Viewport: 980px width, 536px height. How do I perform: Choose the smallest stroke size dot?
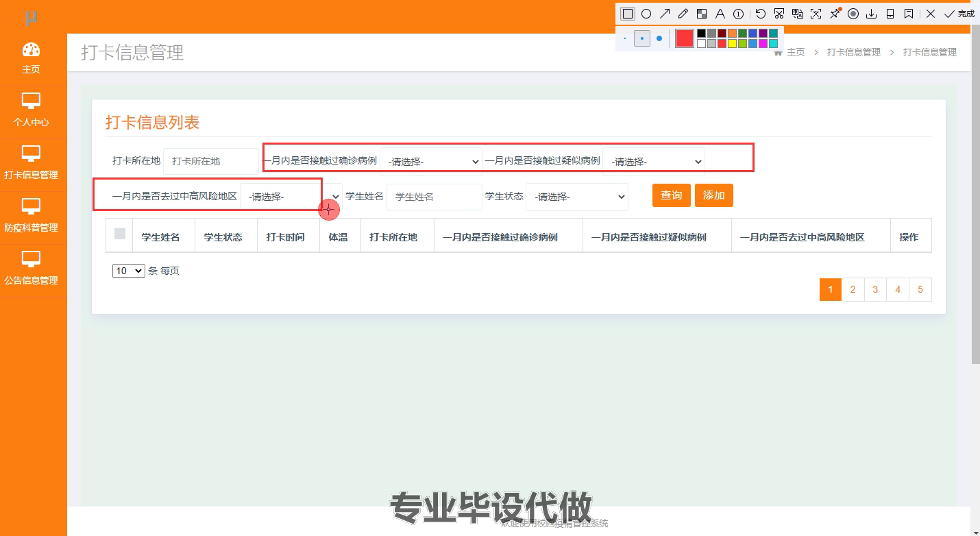coord(625,38)
